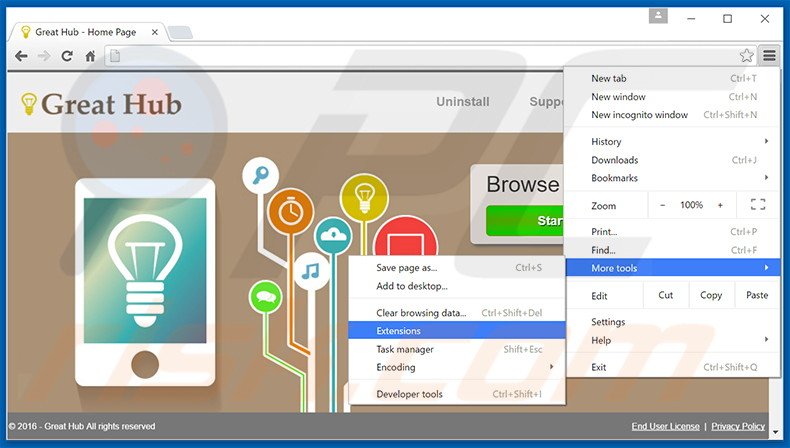Click the Great Hub lightbulb logo

101,104
